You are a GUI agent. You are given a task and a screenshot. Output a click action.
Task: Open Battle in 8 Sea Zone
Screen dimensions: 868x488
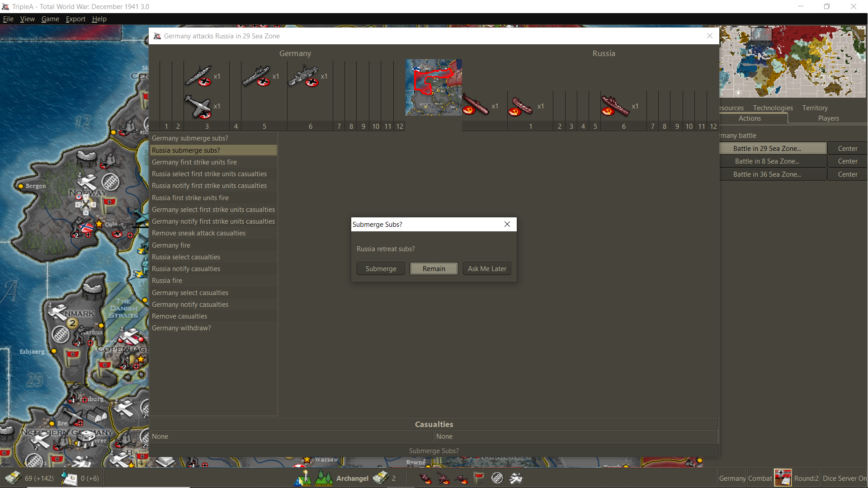click(x=767, y=161)
